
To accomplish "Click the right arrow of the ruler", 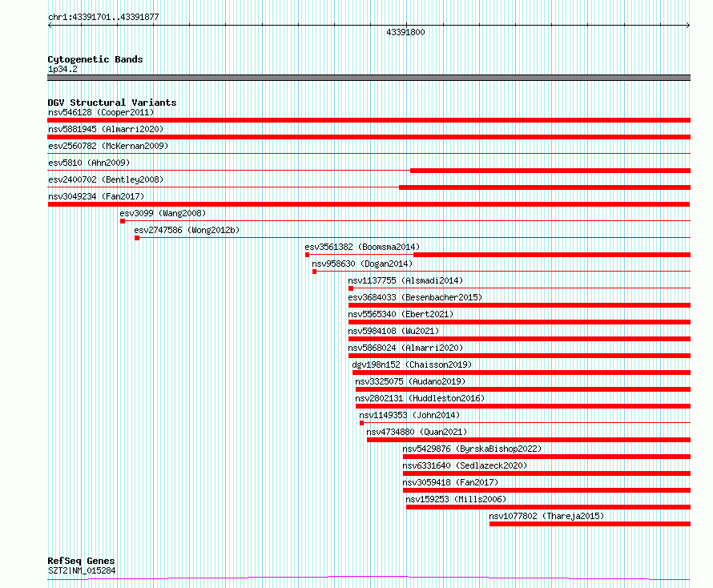I will 688,26.
